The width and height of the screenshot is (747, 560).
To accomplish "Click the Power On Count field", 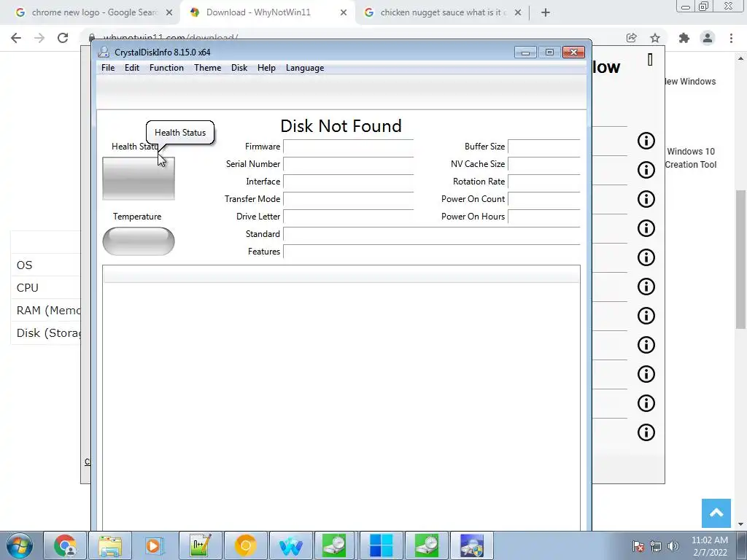I will [544, 199].
